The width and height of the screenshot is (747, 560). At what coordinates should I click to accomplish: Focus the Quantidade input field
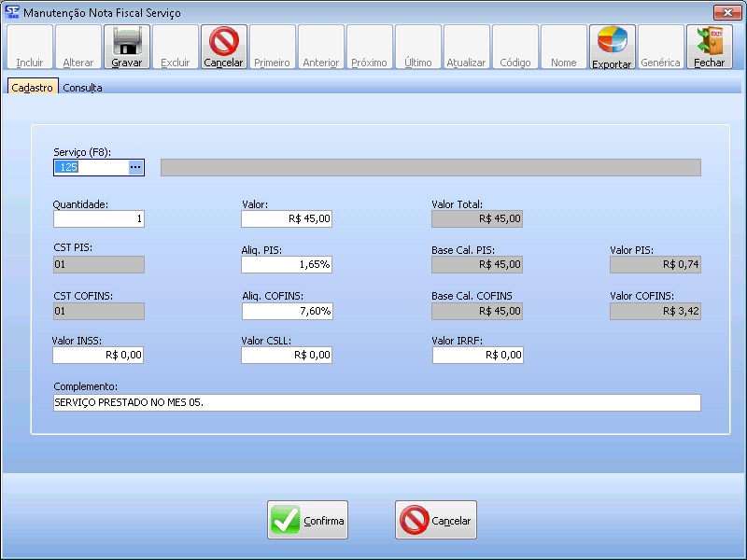pos(99,219)
